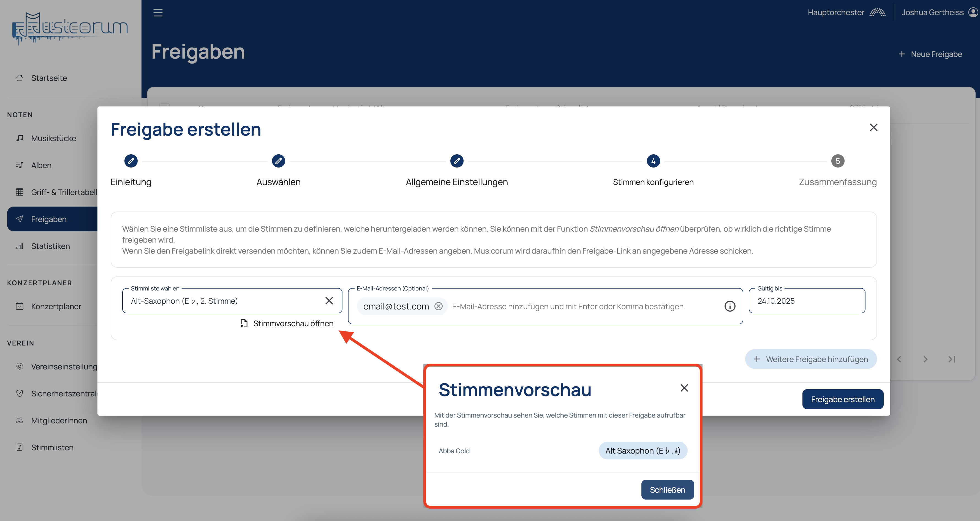Go to Einleitung step pencil icon
This screenshot has height=521, width=980.
[x=131, y=161]
